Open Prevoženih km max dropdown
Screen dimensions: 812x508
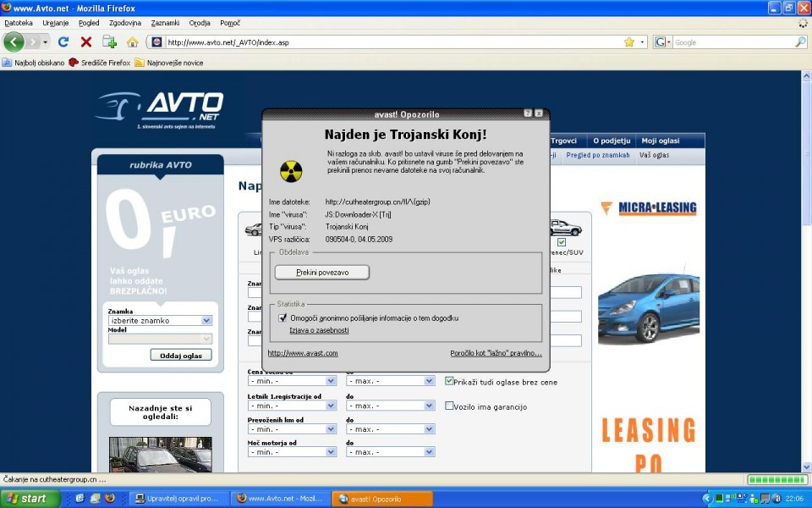[391, 429]
